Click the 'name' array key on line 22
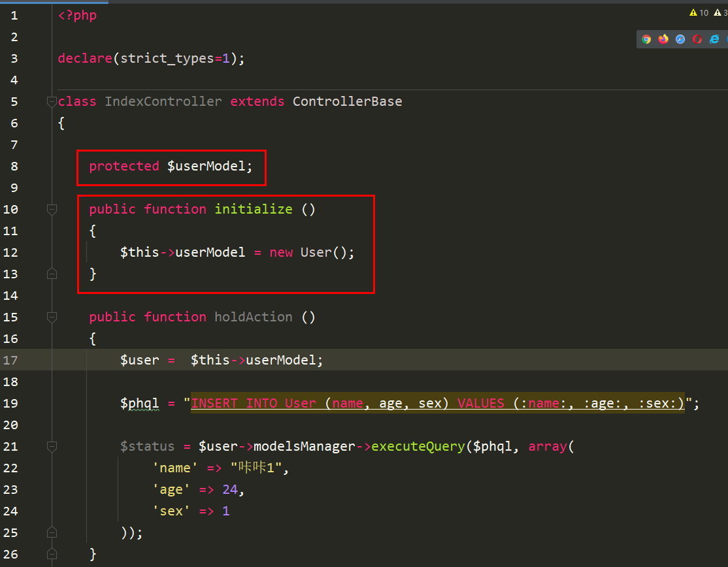 (x=175, y=468)
